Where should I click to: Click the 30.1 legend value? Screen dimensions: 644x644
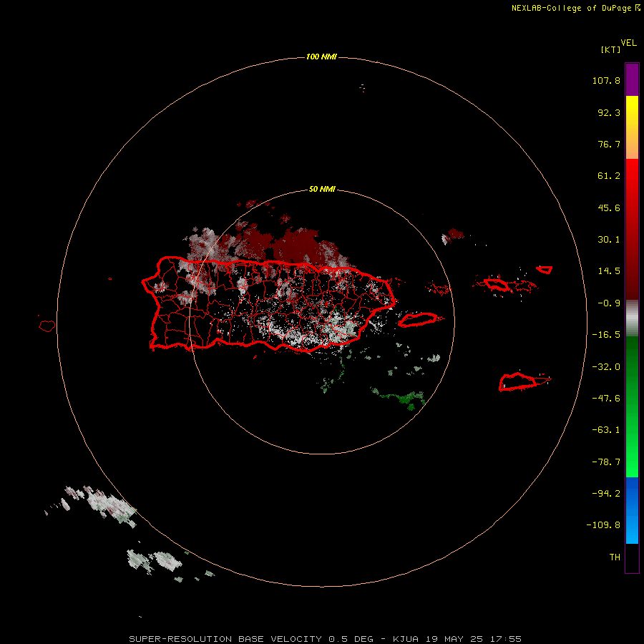click(609, 240)
